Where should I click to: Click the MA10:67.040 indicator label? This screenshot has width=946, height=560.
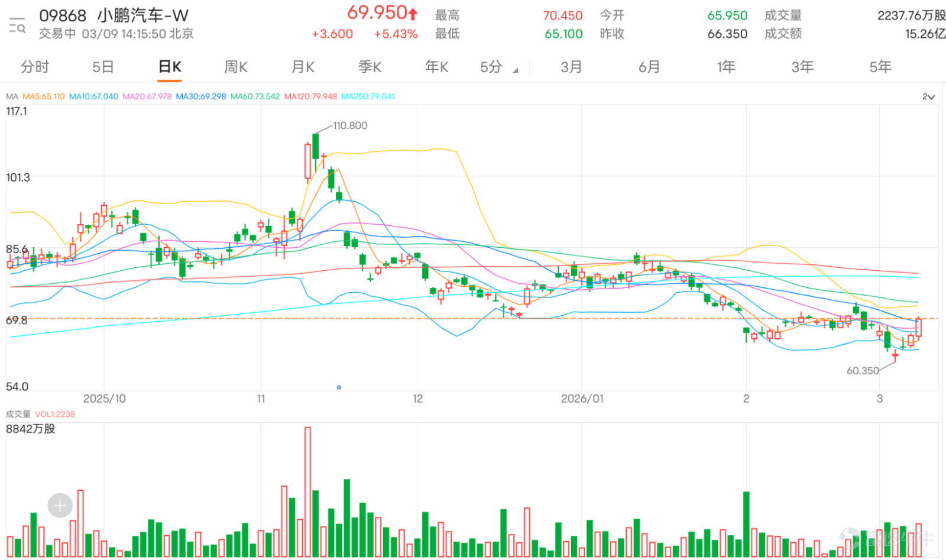(x=93, y=96)
